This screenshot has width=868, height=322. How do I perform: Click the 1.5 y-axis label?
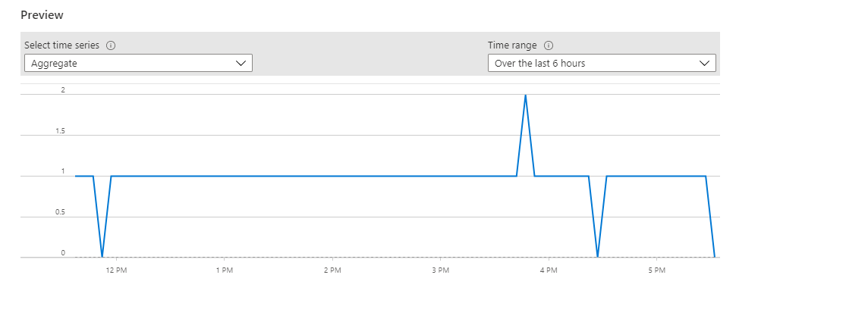(x=60, y=131)
